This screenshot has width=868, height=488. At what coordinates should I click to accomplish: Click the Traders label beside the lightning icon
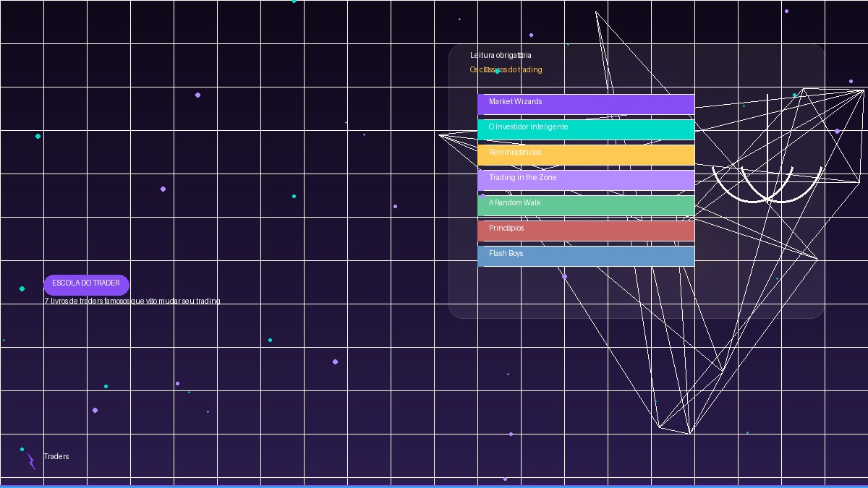pos(56,456)
